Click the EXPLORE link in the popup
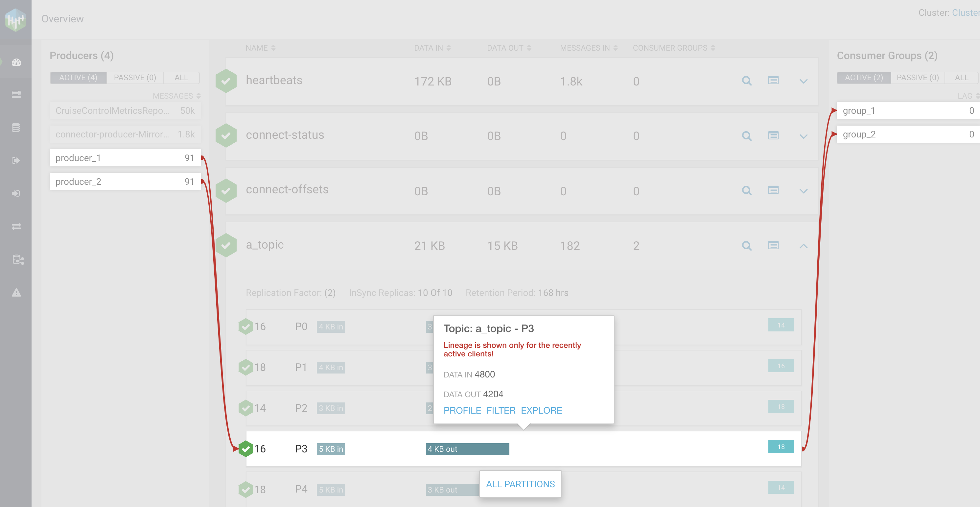 (x=541, y=410)
